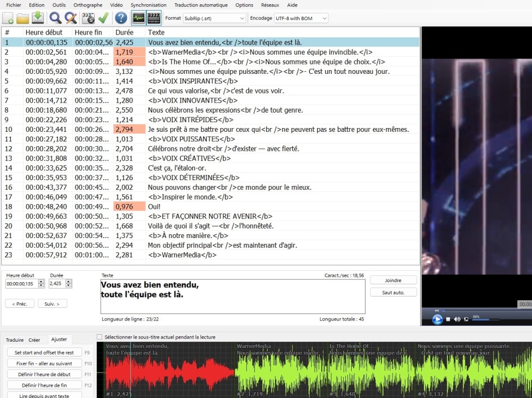Open the Orthographe menu
This screenshot has width=532, height=398.
[88, 5]
